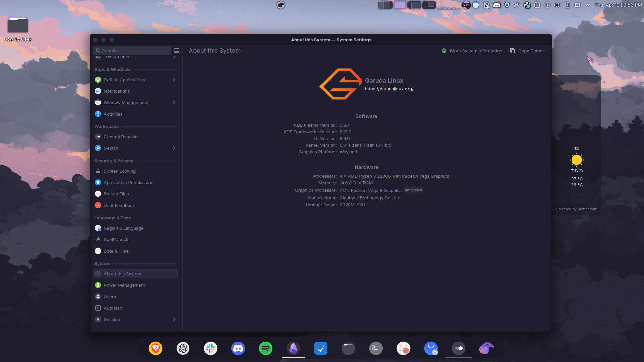The width and height of the screenshot is (644, 362).
Task: Click the KDE Plasma Version 6.3.4 value
Action: point(345,125)
